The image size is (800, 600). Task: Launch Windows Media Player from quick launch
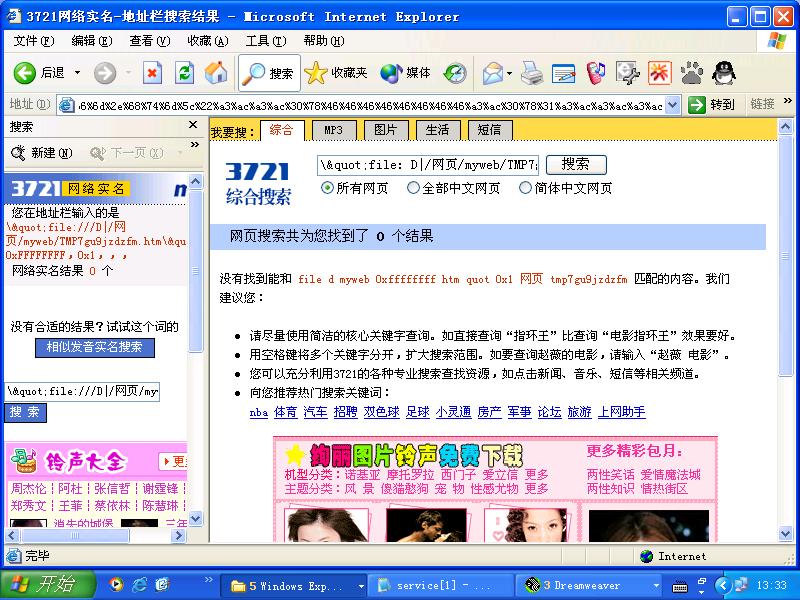coord(116,585)
